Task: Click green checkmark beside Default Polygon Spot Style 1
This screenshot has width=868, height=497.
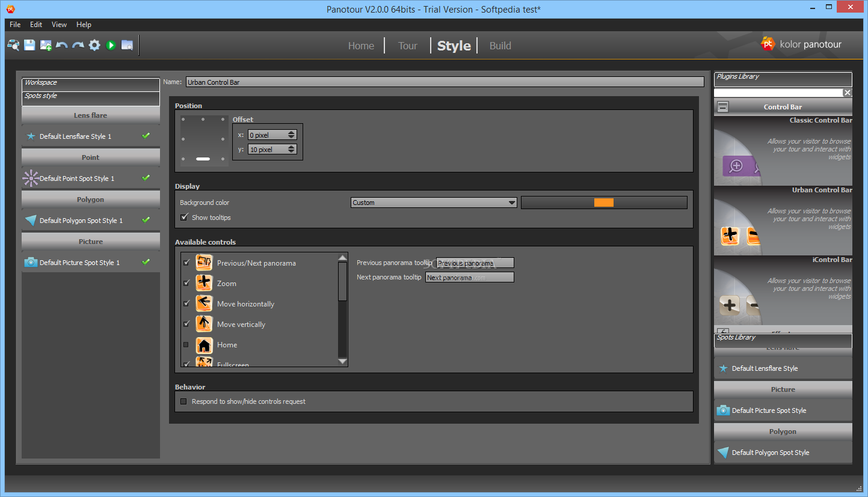Action: [146, 220]
